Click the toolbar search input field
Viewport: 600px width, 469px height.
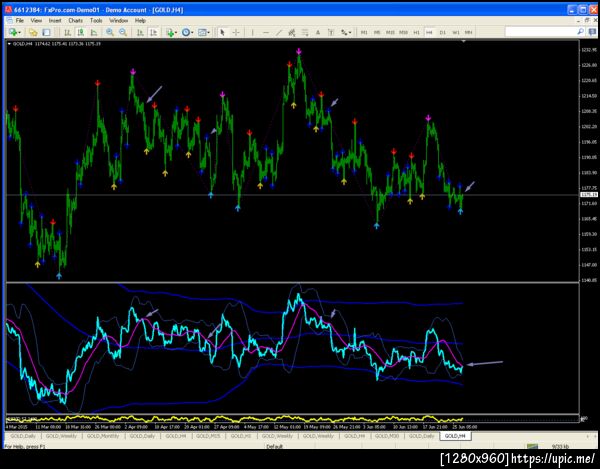coord(541,32)
